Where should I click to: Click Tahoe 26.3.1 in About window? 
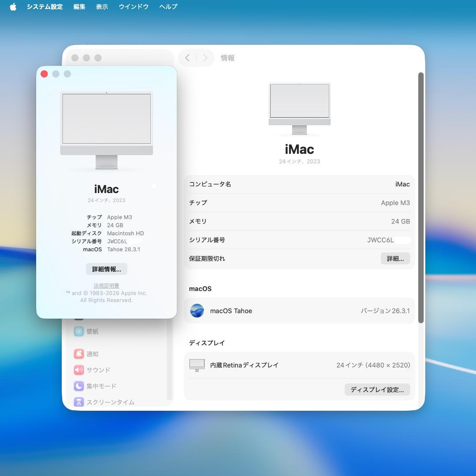pyautogui.click(x=123, y=249)
